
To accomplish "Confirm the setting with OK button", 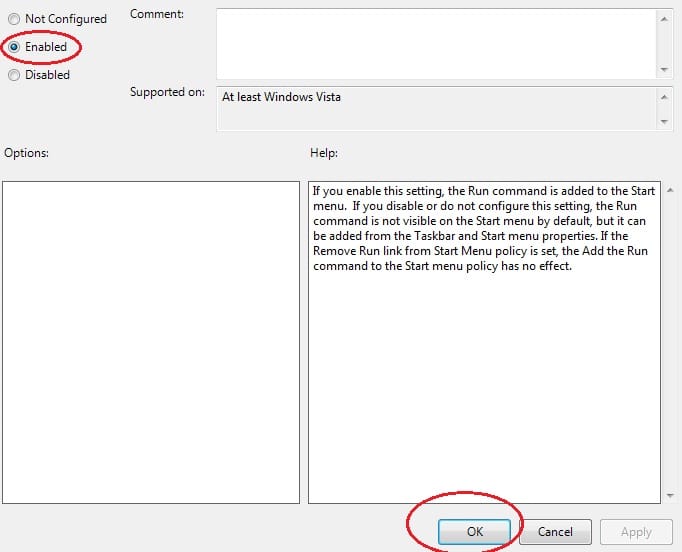I will coord(475,532).
